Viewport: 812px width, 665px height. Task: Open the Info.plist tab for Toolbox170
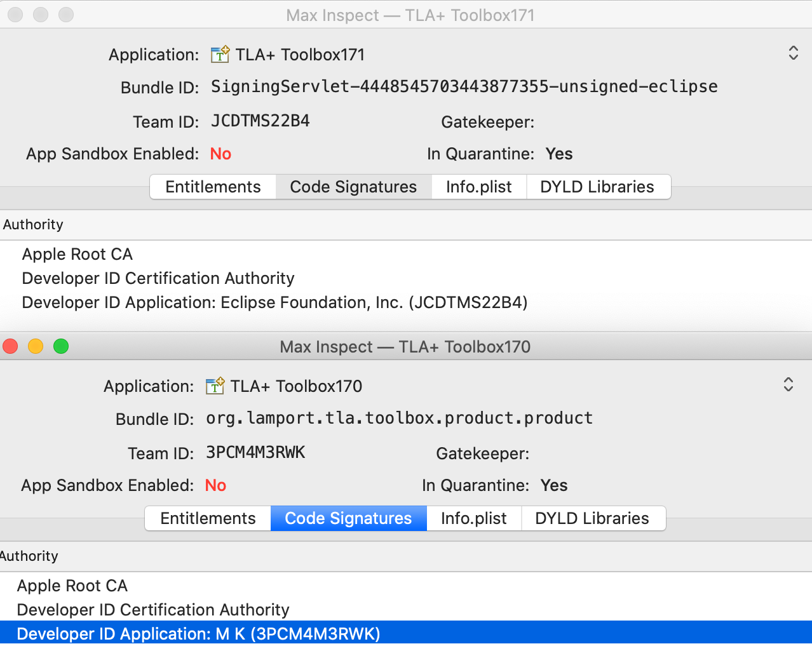474,518
